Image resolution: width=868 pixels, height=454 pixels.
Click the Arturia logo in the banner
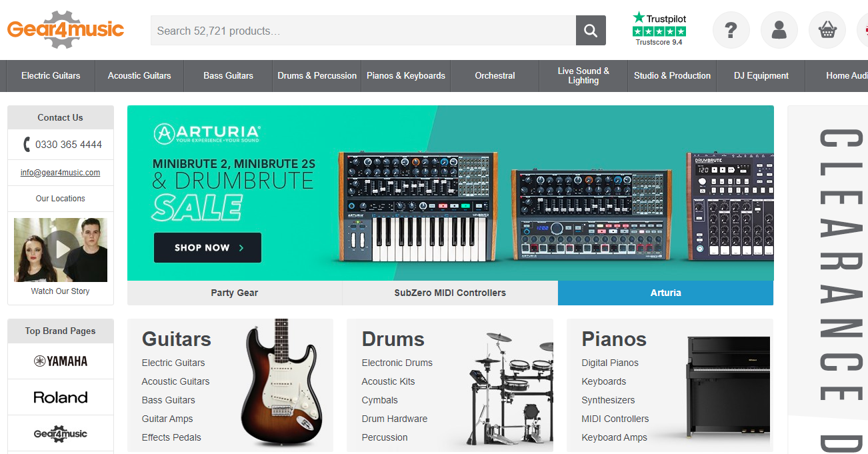(x=207, y=133)
